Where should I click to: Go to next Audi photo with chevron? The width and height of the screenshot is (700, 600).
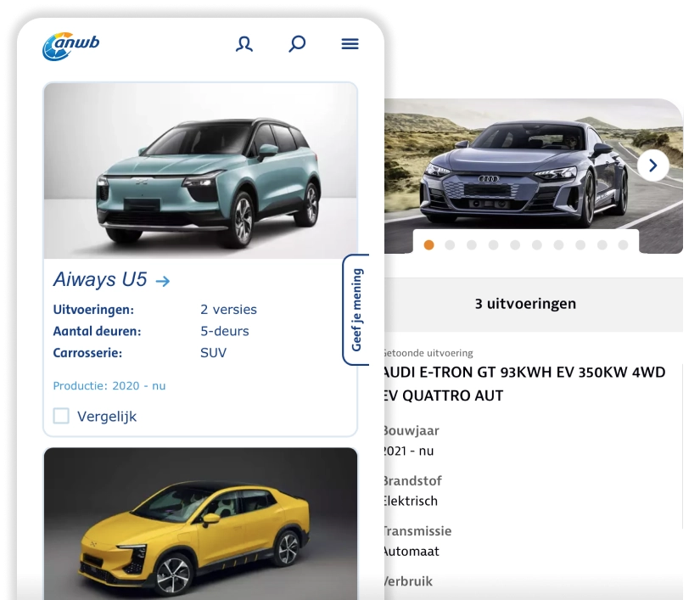click(x=653, y=165)
